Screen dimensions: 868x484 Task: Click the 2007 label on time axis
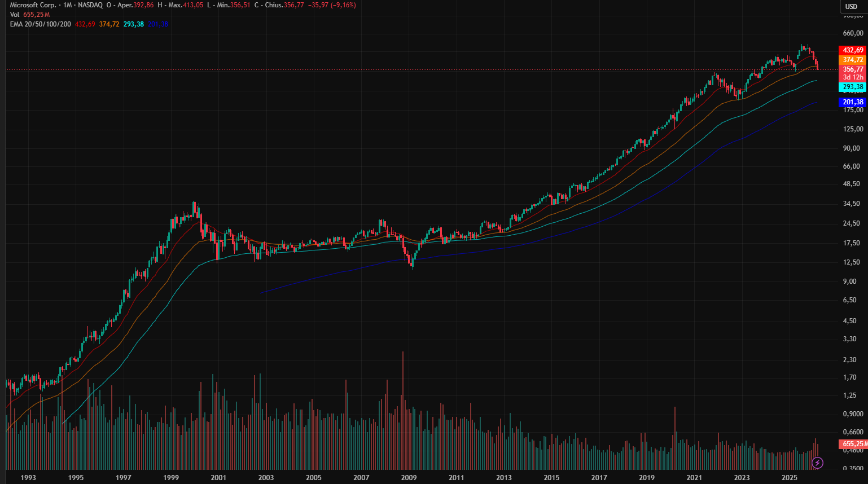tap(361, 478)
